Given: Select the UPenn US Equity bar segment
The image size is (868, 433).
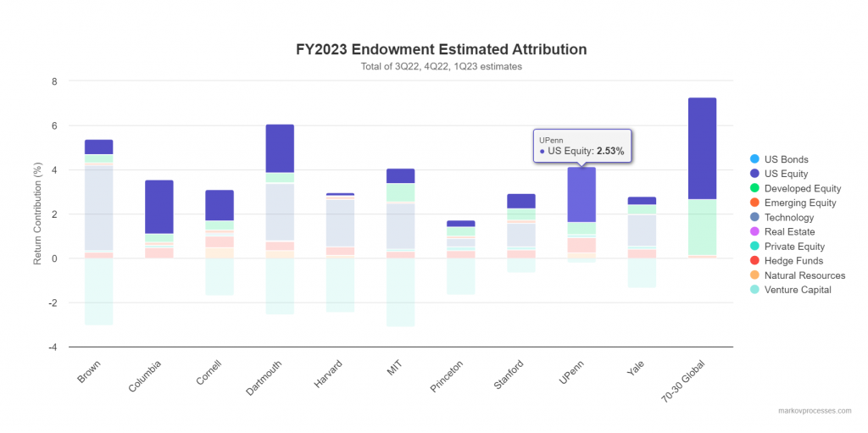Looking at the screenshot, I should (581, 194).
